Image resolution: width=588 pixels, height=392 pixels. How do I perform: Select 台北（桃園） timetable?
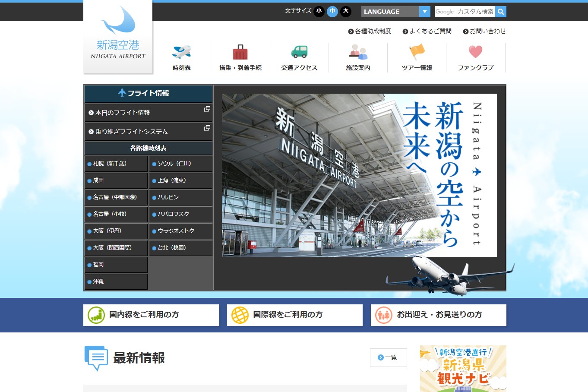(180, 248)
